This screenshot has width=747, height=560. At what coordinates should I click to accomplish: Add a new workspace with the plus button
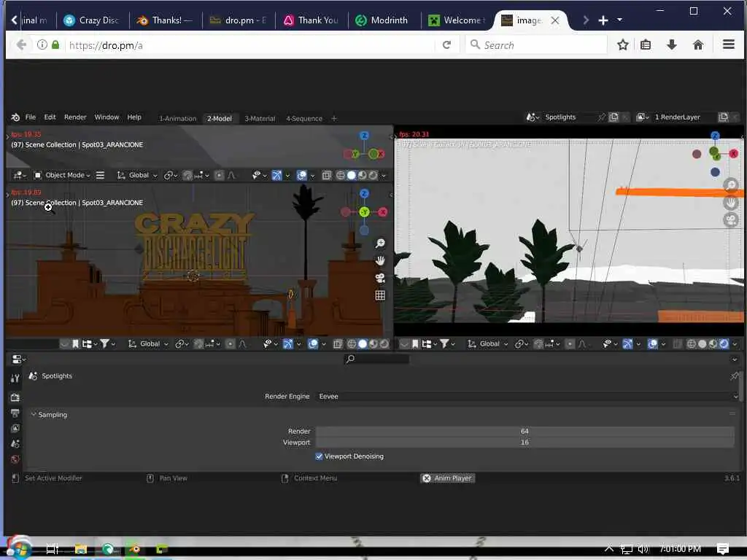pyautogui.click(x=334, y=119)
